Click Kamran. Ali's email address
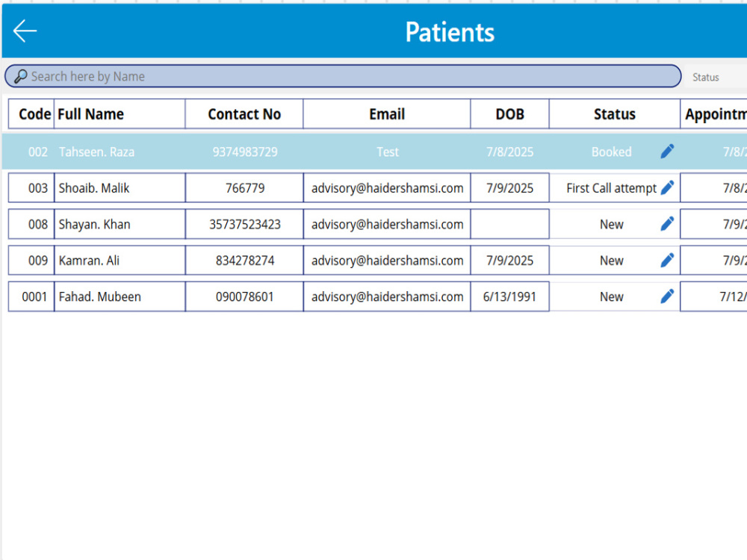 (x=387, y=261)
